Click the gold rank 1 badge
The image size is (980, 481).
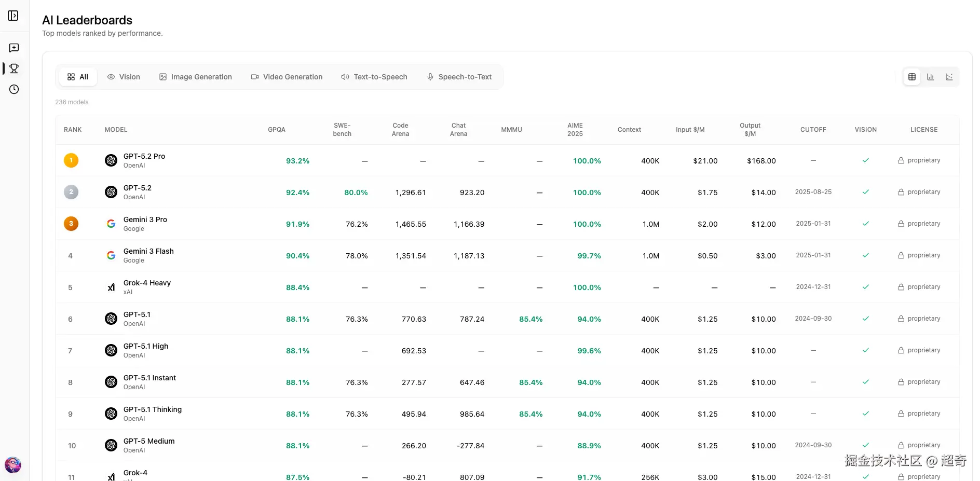pyautogui.click(x=71, y=160)
